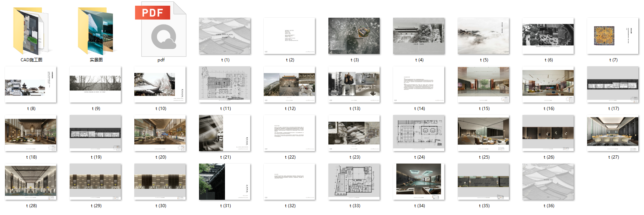Click the file name label "CAD施工图"

point(31,60)
